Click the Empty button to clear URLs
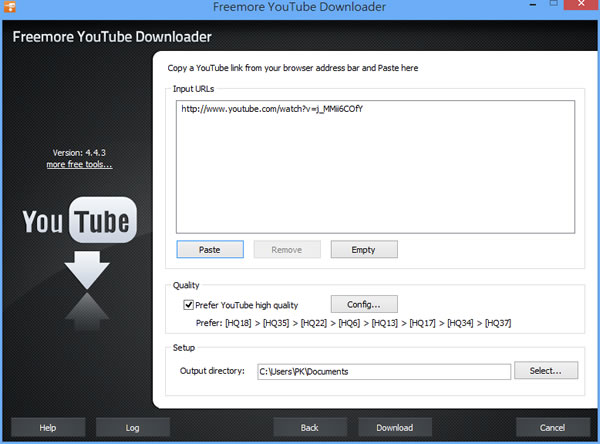 (x=364, y=250)
